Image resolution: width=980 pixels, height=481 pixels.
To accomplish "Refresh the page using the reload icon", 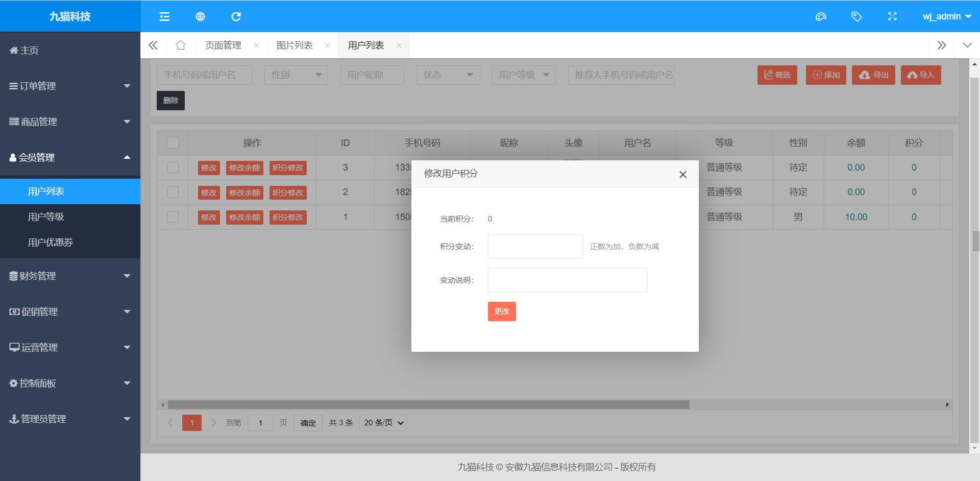I will [x=236, y=17].
